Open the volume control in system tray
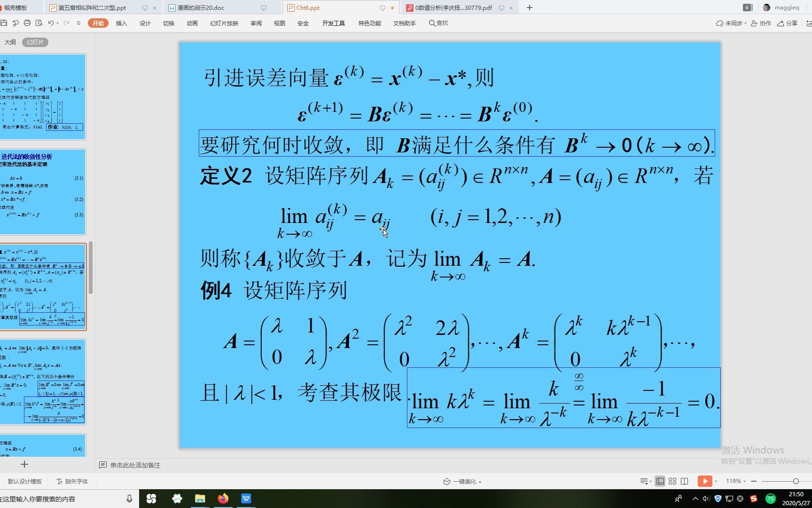812x508 pixels. click(x=706, y=499)
